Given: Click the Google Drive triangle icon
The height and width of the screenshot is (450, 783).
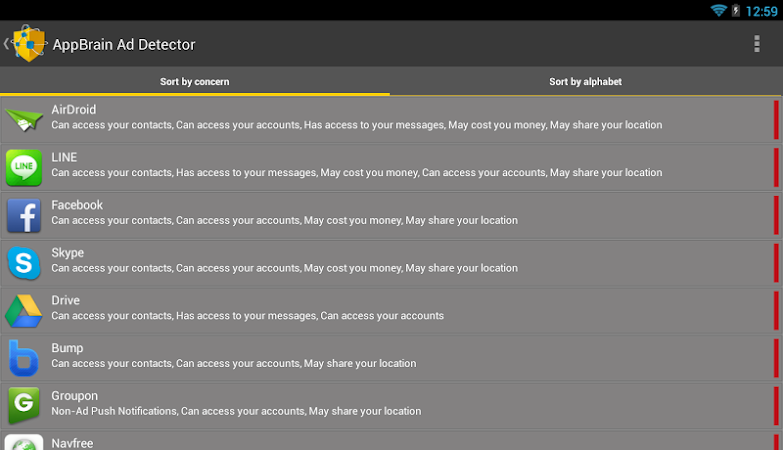Looking at the screenshot, I should pyautogui.click(x=24, y=311).
